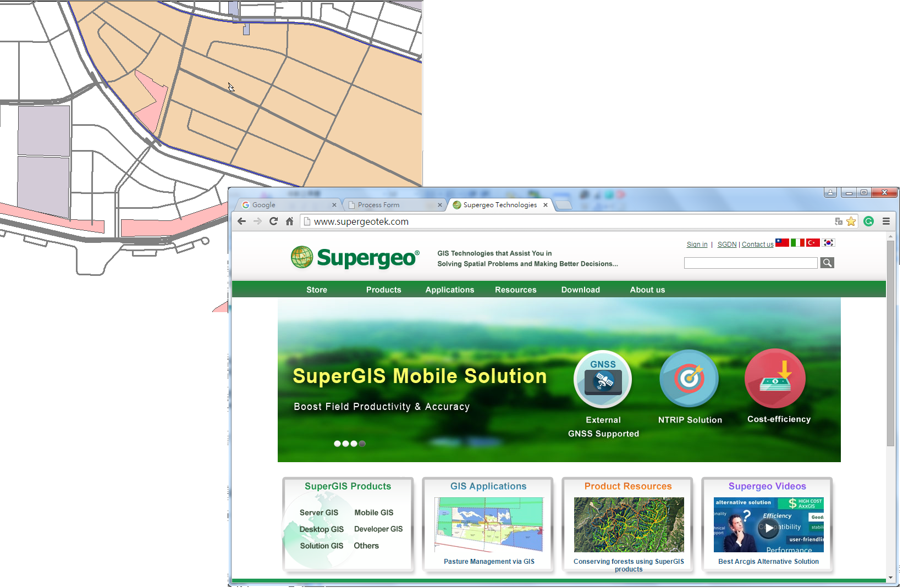Click the GNSS External Supported icon
The height and width of the screenshot is (588, 903).
pyautogui.click(x=603, y=379)
